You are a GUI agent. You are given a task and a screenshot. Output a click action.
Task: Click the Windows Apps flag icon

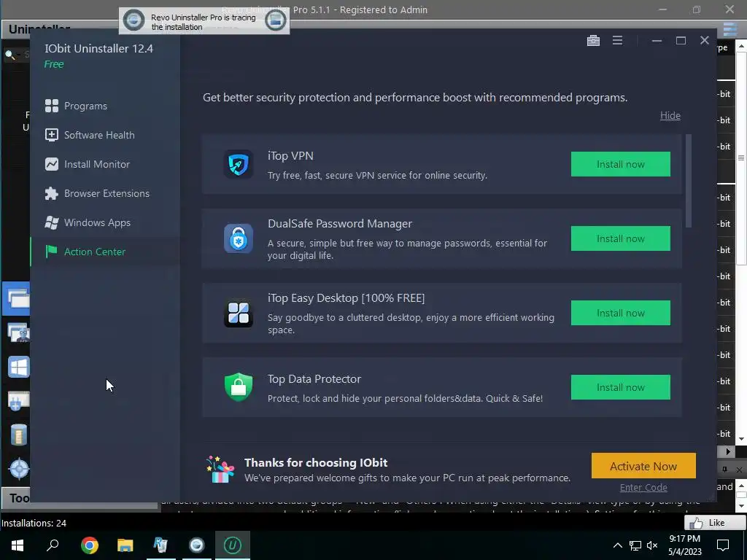click(x=52, y=222)
